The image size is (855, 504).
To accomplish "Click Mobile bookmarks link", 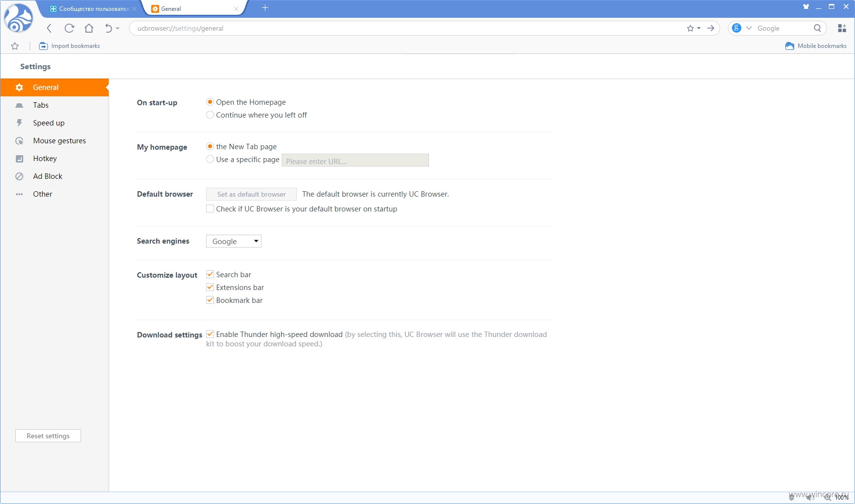I will 822,46.
